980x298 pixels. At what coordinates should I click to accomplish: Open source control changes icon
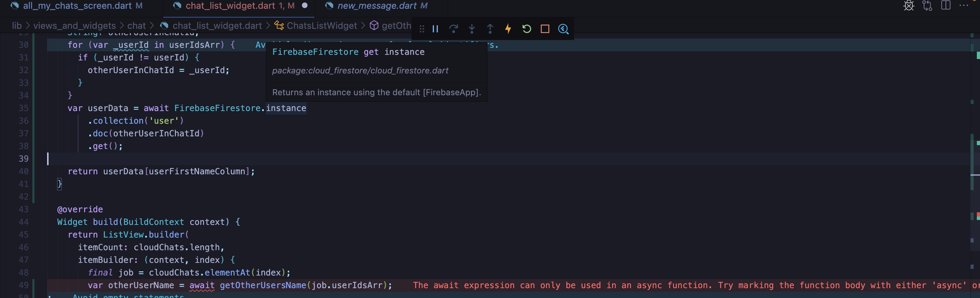pos(927,6)
